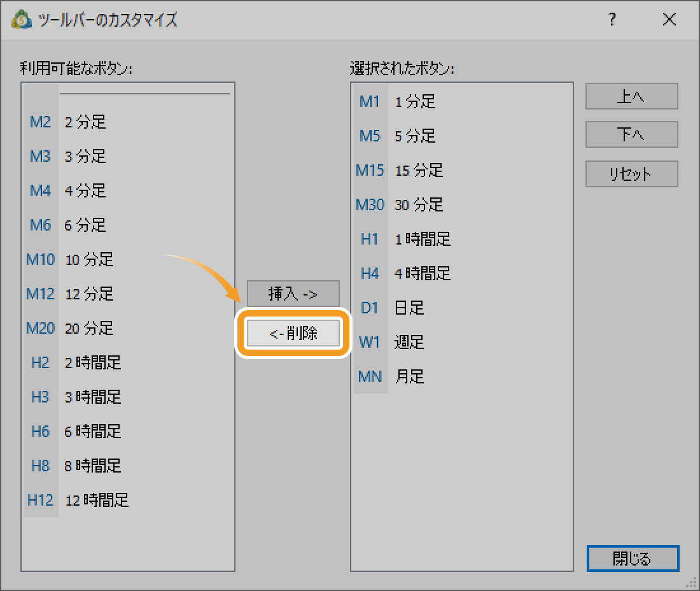Close dialog with 閉じる button
Viewport: 700px width, 591px height.
pos(633,559)
